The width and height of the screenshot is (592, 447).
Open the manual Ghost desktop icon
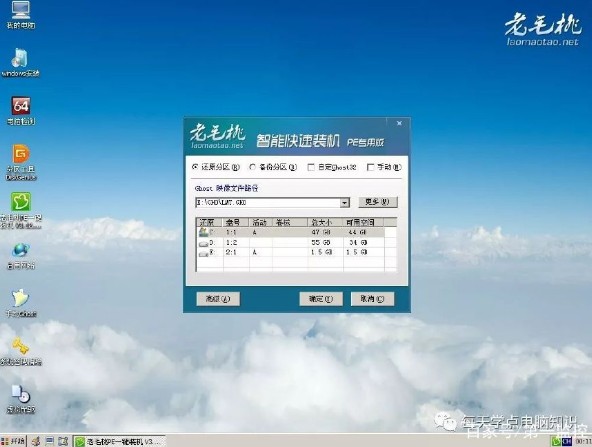pyautogui.click(x=21, y=304)
